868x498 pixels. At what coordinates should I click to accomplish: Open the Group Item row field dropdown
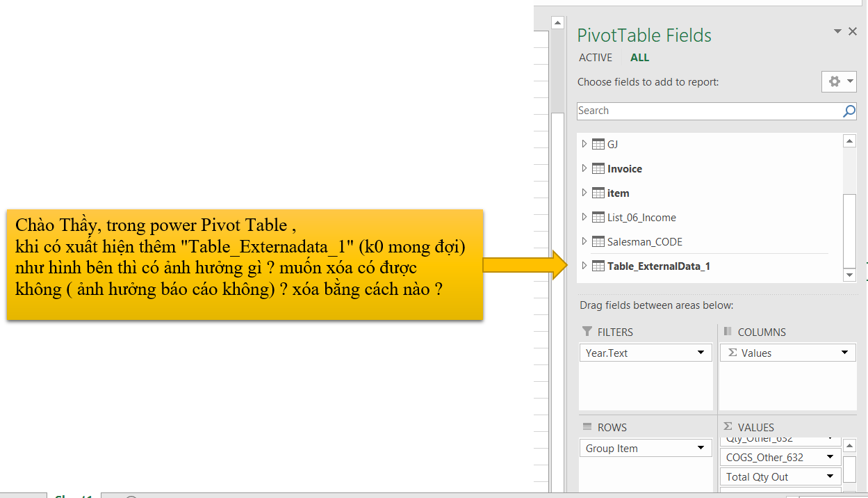pyautogui.click(x=701, y=449)
